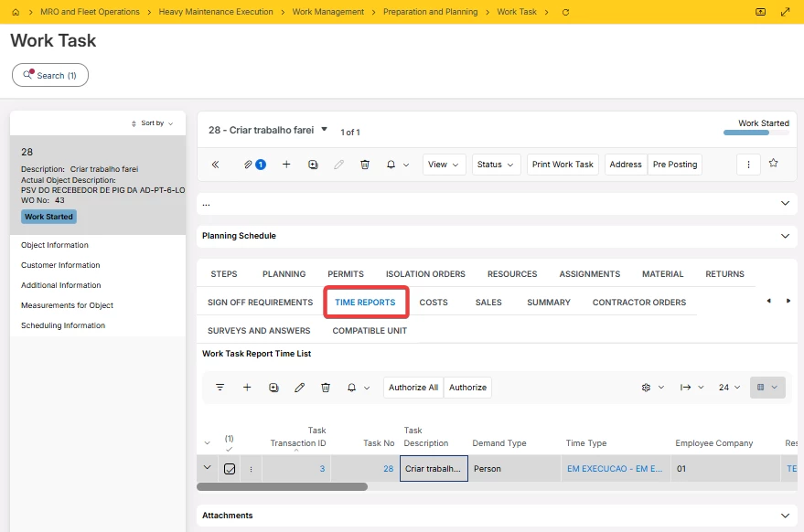804x532 pixels.
Task: Edit time report with pencil icon
Action: [x=299, y=388]
